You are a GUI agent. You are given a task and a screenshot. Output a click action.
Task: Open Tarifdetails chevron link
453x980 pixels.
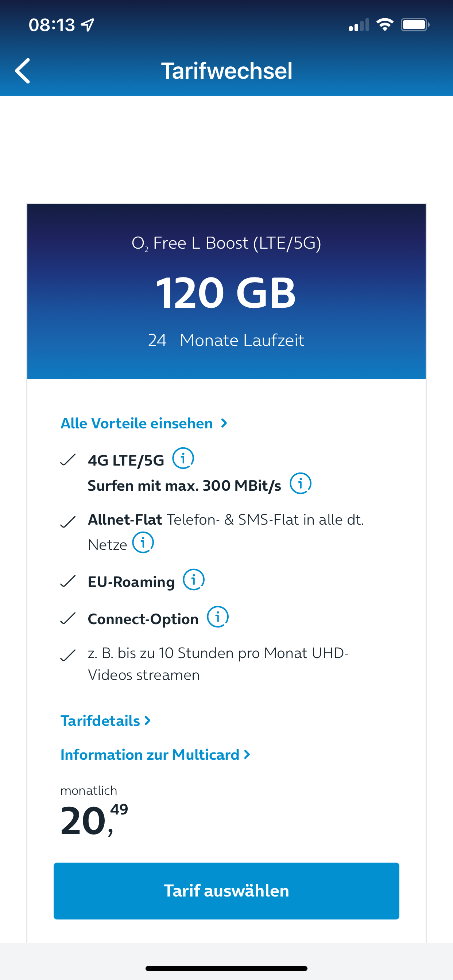106,720
